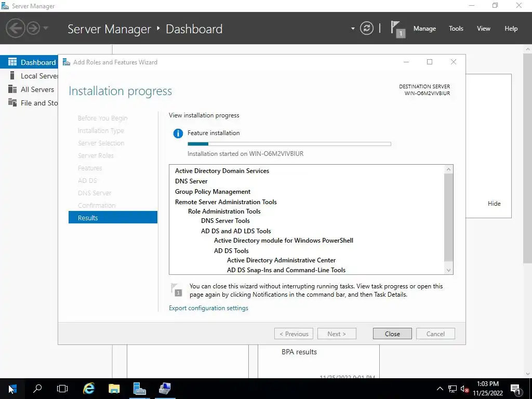The image size is (532, 399).
Task: Click Active Directory Administrative Center entry
Action: [281, 260]
